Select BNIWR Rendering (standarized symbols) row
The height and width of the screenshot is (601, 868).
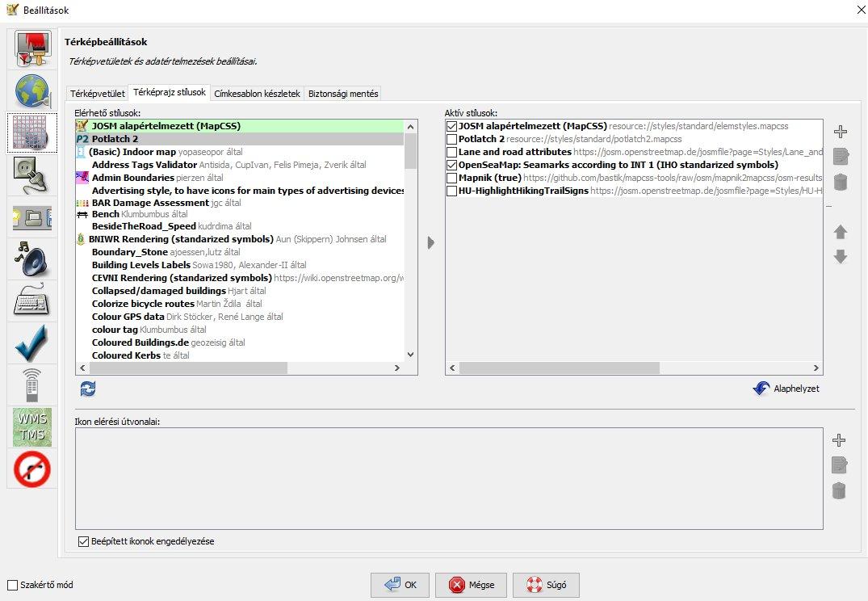[x=240, y=239]
